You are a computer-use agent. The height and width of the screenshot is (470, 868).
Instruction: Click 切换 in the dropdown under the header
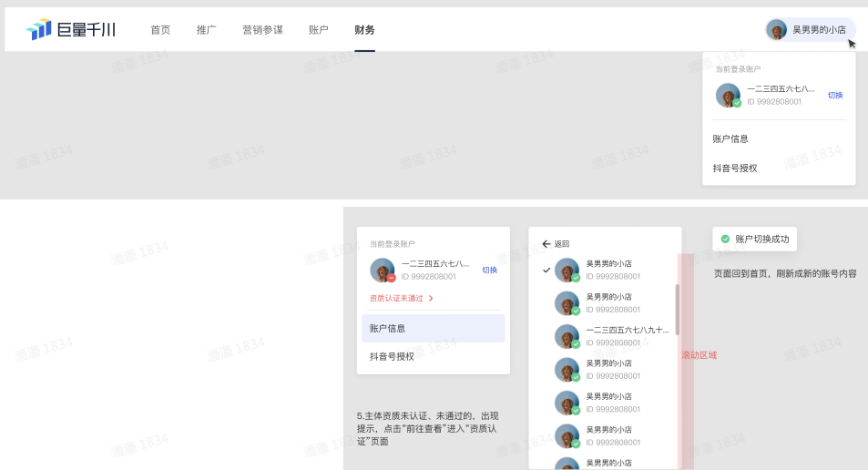tap(835, 96)
